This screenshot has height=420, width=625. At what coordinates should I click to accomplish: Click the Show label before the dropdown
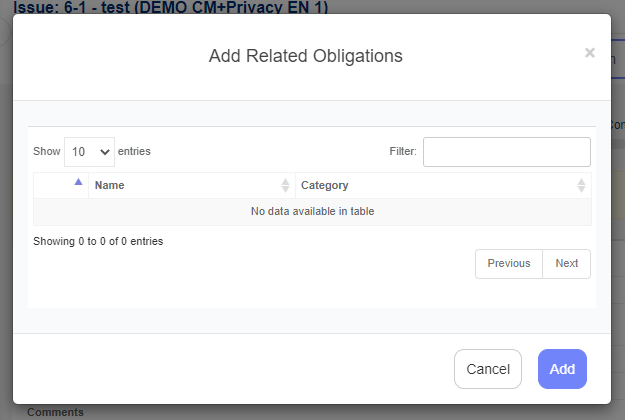click(x=47, y=151)
